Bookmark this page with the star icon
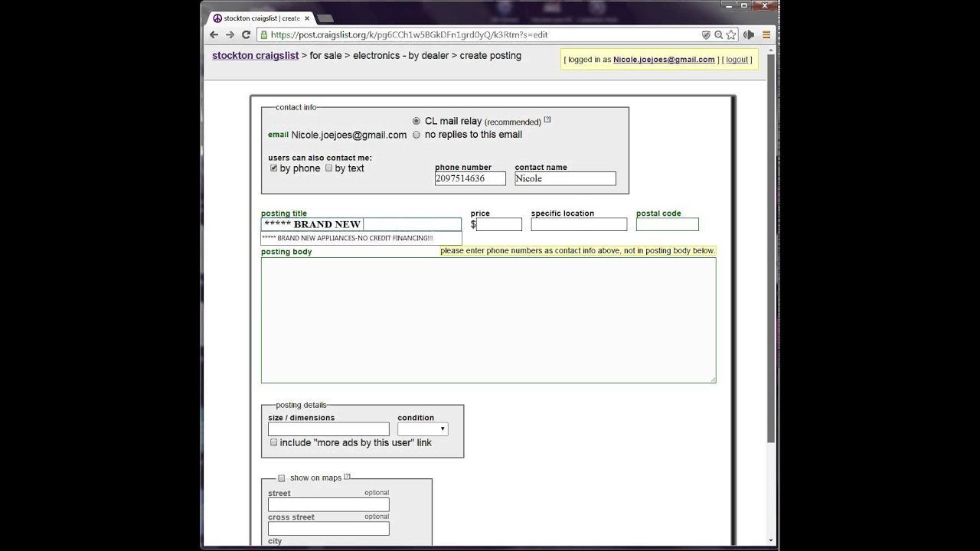Screen dimensions: 980x551 [730, 34]
